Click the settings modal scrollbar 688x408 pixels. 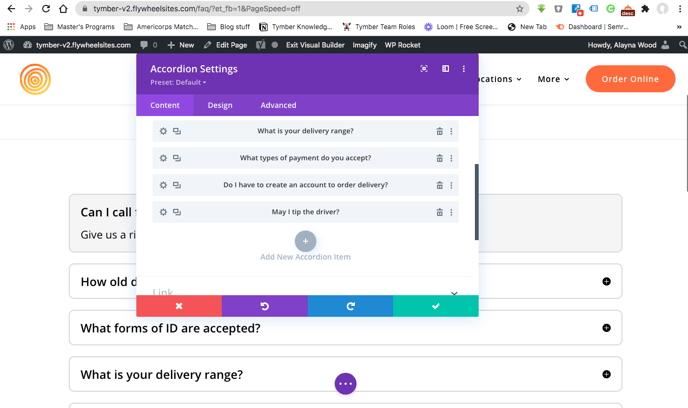[x=477, y=202]
